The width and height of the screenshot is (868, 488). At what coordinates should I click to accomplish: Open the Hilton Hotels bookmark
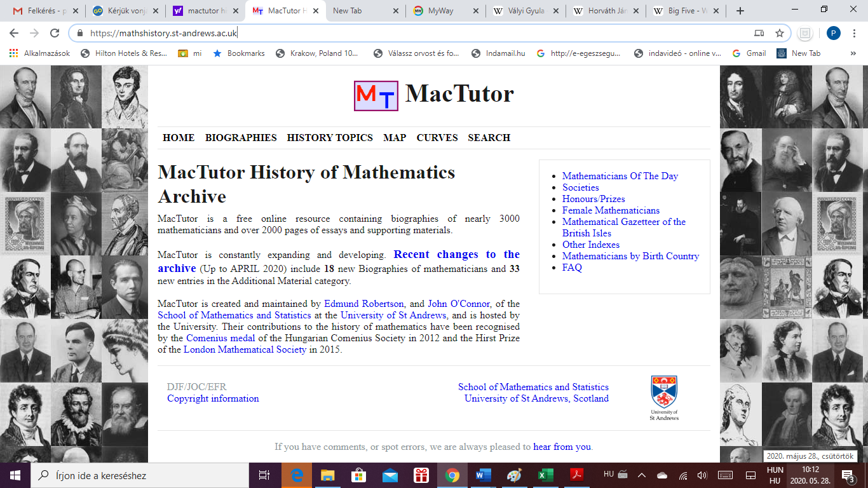coord(124,53)
